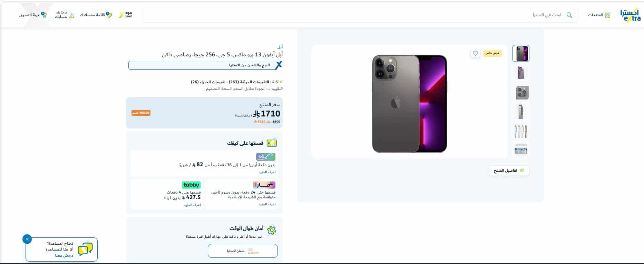Viewport: 644px width, 264px height.
Task: Click اعرف المزيد under Tamara installments
Action: click(x=267, y=204)
